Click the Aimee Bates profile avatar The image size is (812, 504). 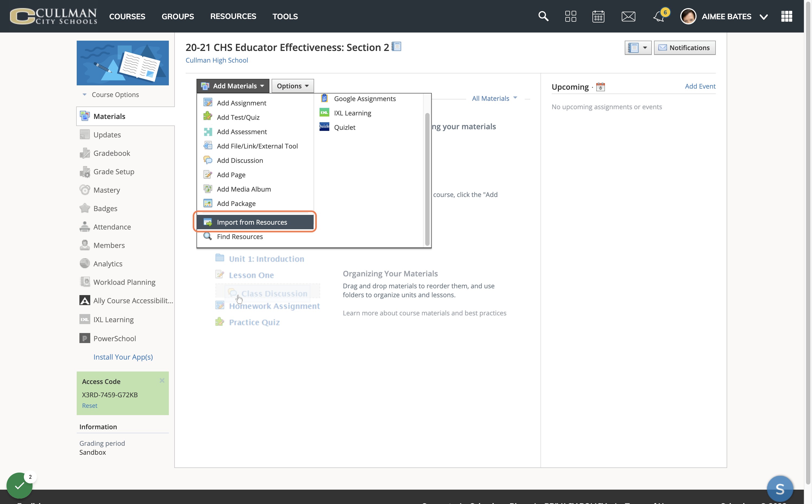688,16
